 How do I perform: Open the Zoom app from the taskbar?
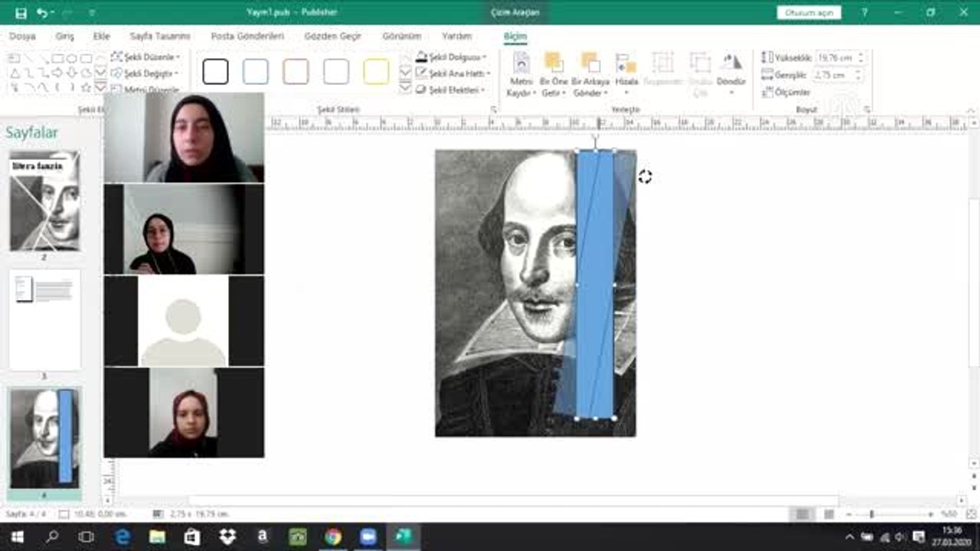(x=368, y=536)
